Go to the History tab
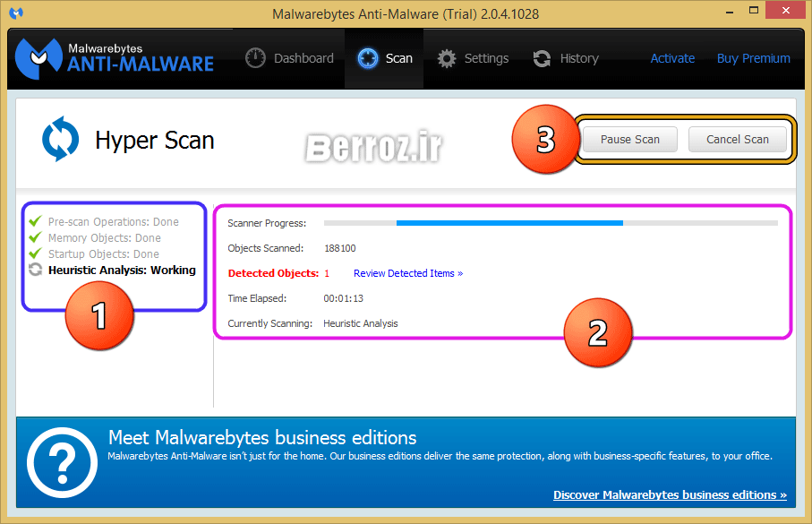This screenshot has height=524, width=812. [566, 58]
